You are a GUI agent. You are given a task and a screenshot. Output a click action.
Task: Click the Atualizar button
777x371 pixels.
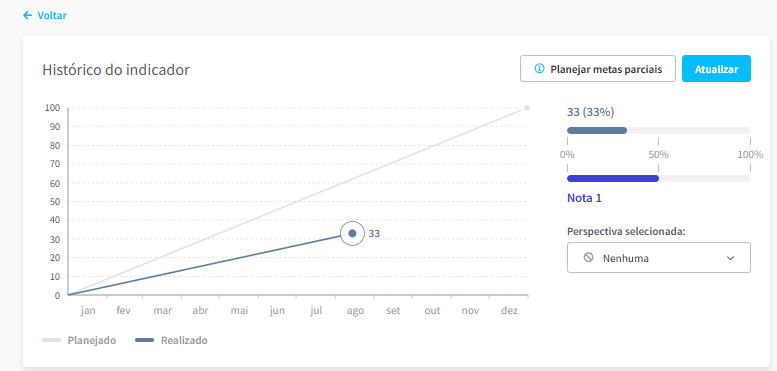click(716, 69)
